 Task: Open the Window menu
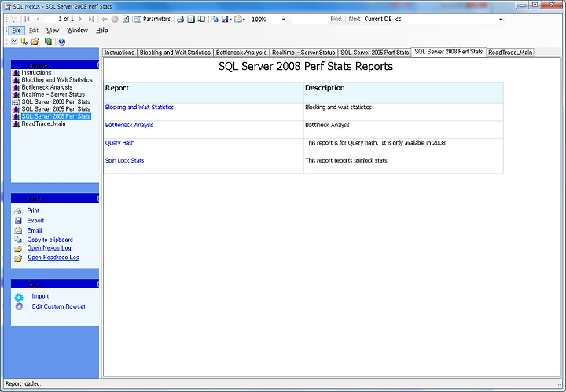pyautogui.click(x=77, y=31)
